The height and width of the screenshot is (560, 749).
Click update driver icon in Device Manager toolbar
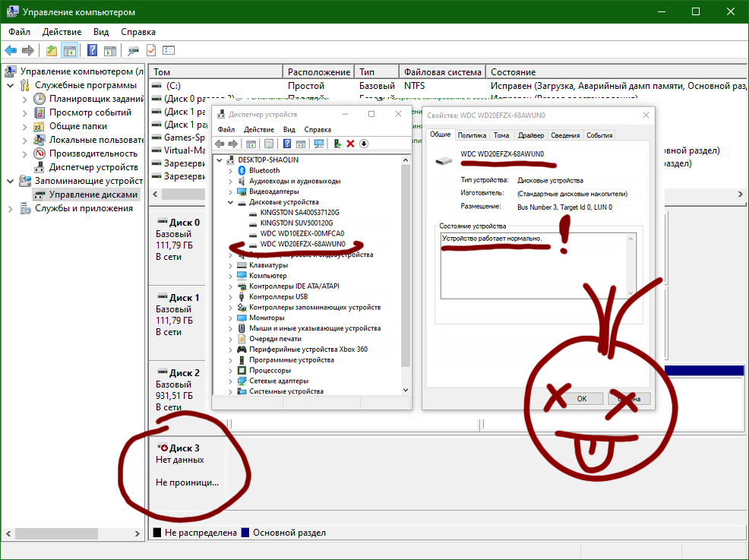337,144
